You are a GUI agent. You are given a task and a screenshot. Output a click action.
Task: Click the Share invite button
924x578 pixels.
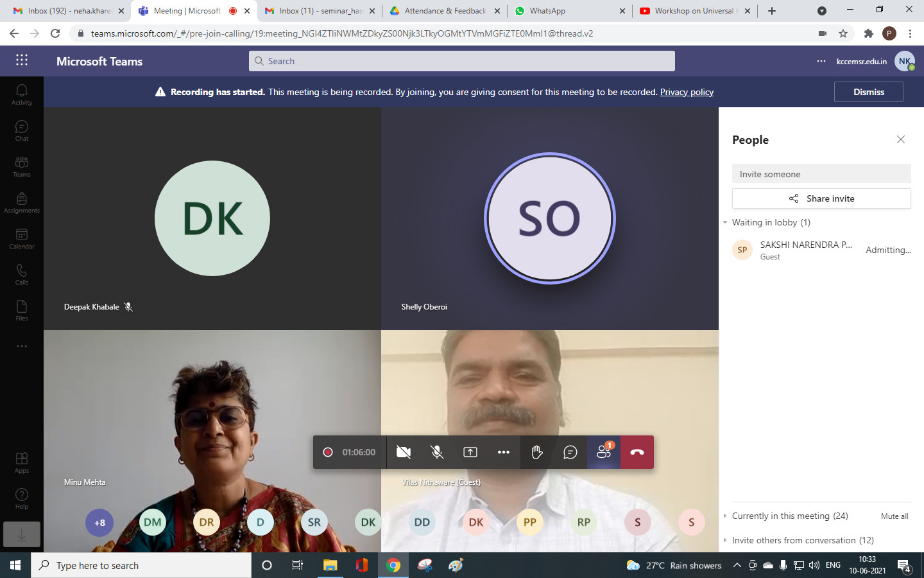click(821, 198)
